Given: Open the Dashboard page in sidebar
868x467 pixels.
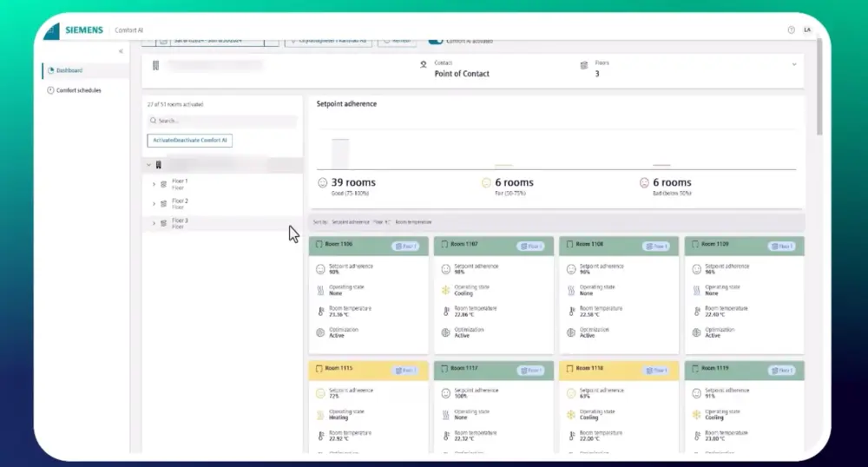Looking at the screenshot, I should click(x=69, y=70).
